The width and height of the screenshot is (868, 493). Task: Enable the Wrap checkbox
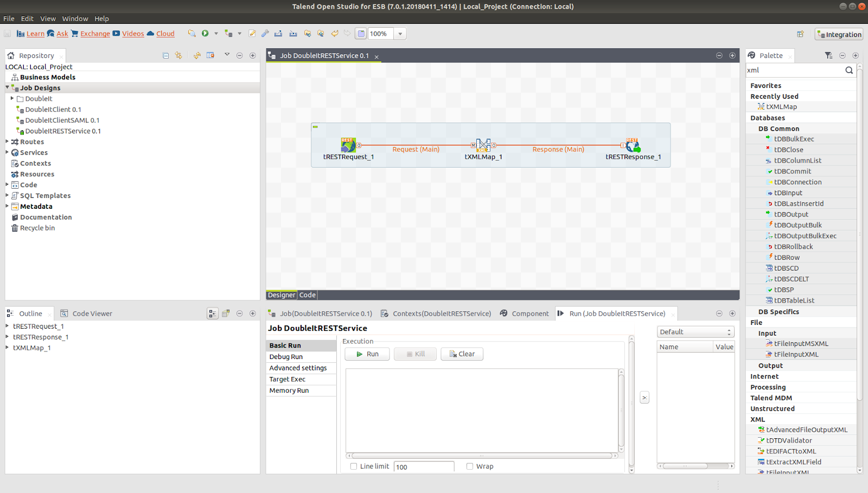point(470,466)
